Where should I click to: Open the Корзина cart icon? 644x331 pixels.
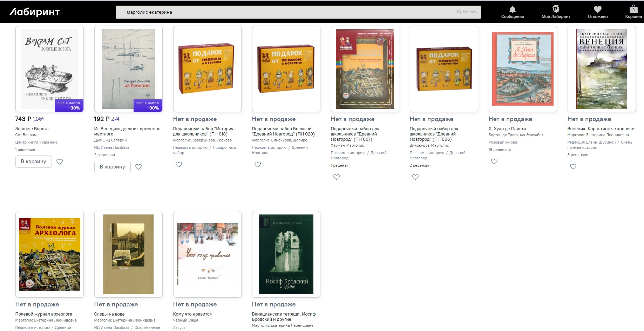pyautogui.click(x=633, y=9)
